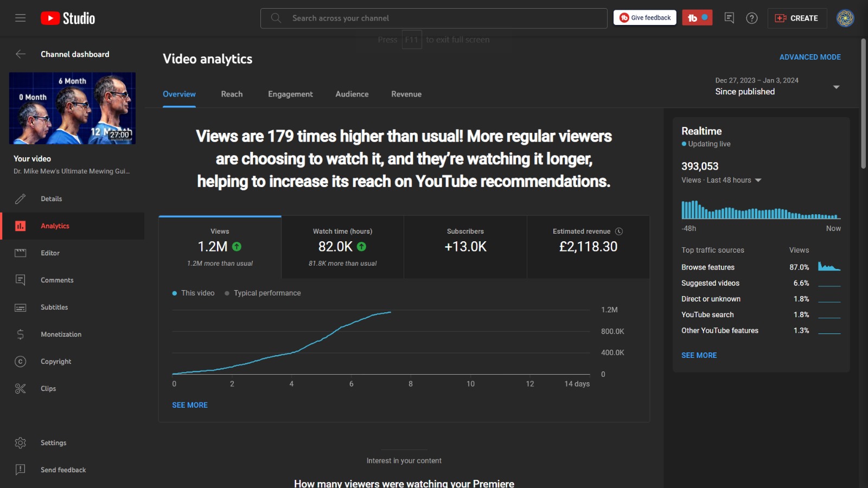868x488 pixels.
Task: Select the Estimated revenue metric card
Action: point(588,247)
